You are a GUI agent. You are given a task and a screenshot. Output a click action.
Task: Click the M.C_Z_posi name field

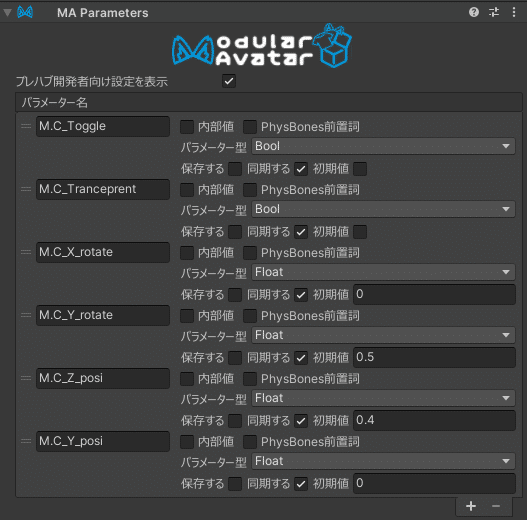click(103, 378)
